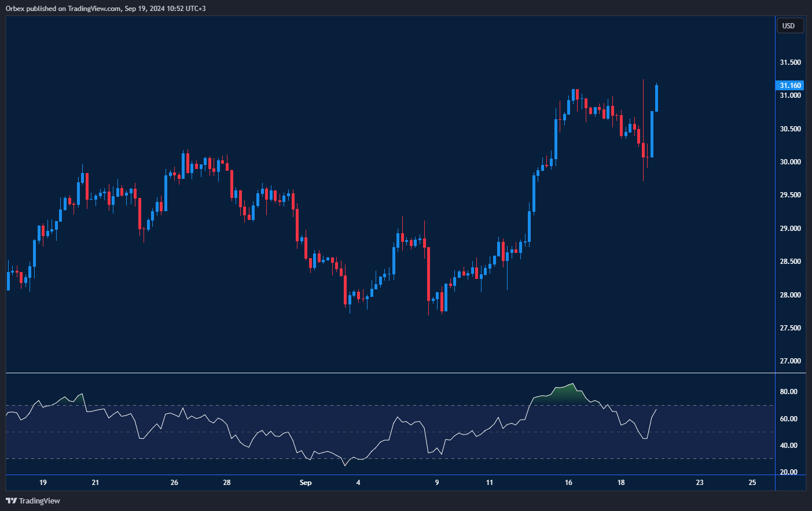Click the 27.000 price scale label
This screenshot has height=511, width=812.
pyautogui.click(x=790, y=361)
